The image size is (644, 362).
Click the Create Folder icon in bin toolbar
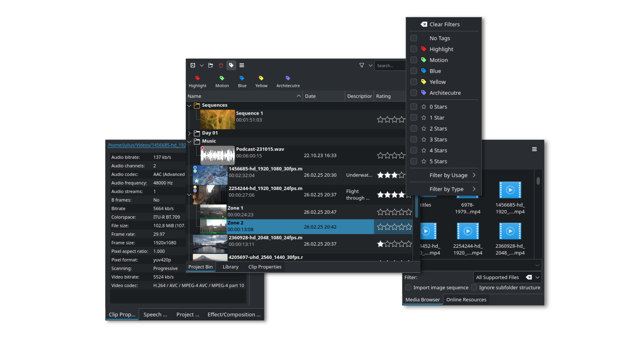click(210, 65)
